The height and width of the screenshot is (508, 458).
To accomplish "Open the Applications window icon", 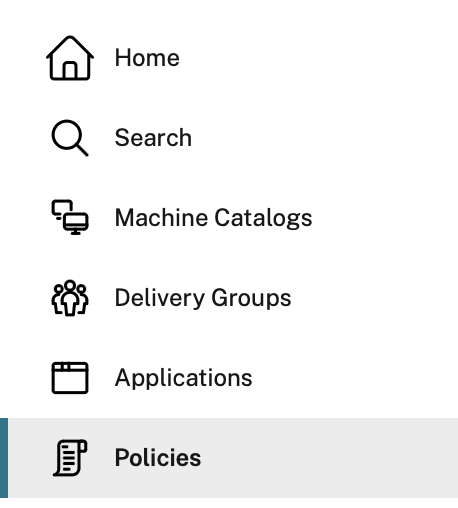I will [70, 378].
